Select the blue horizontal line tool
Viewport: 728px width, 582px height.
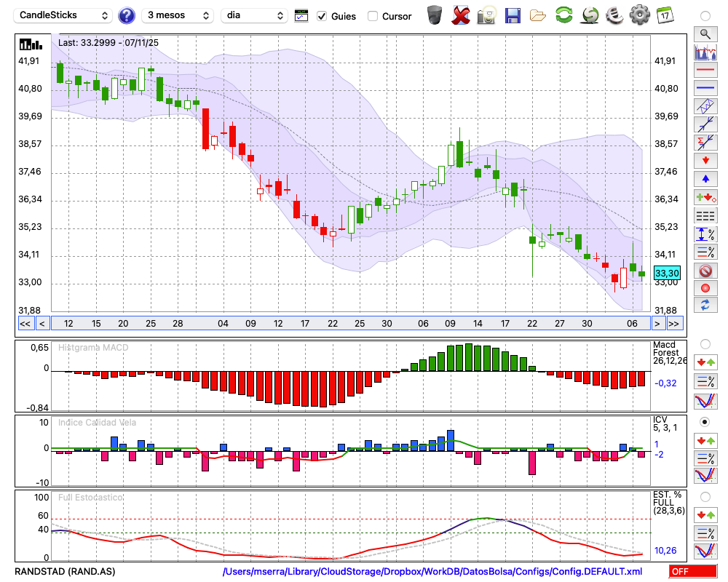[705, 88]
